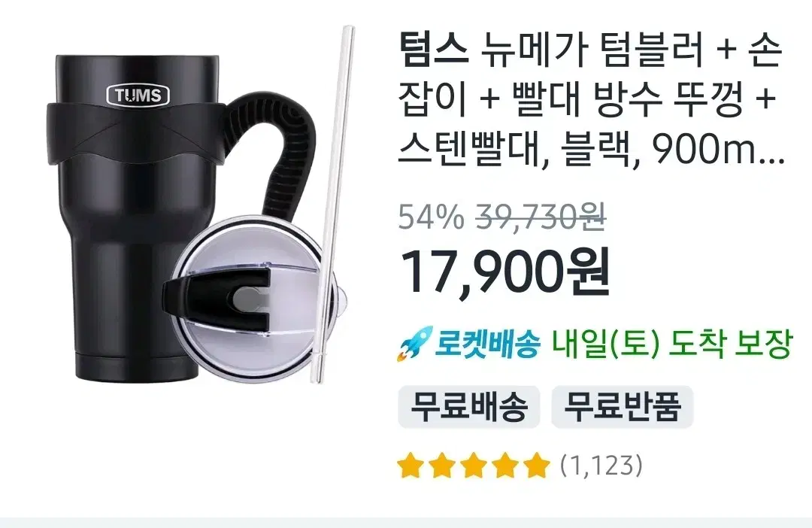Screen dimensions: 812x528
Task: Click the 로켓배송 label
Action: 486,344
